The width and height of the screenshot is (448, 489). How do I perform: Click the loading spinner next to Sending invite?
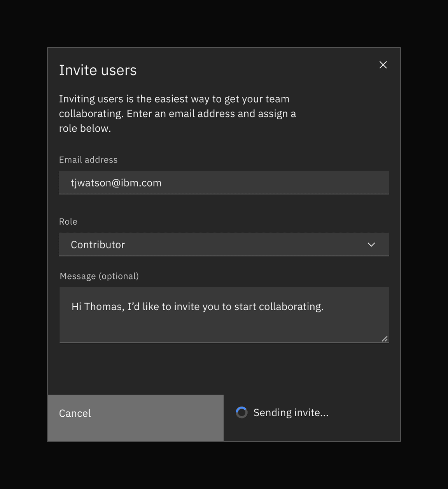click(241, 412)
